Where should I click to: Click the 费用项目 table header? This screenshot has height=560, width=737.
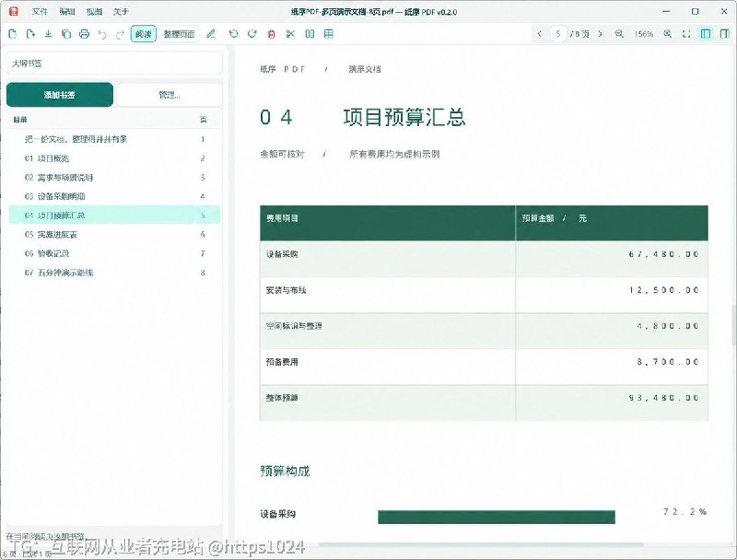[x=387, y=223]
